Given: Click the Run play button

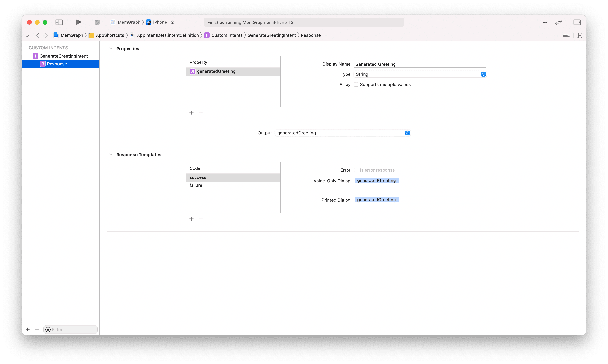Looking at the screenshot, I should click(x=79, y=22).
